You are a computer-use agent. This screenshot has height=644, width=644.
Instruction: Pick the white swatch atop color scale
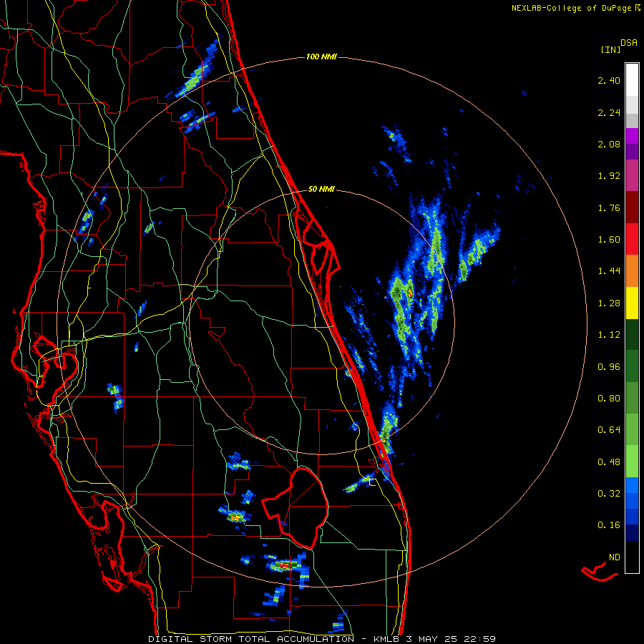[x=632, y=80]
